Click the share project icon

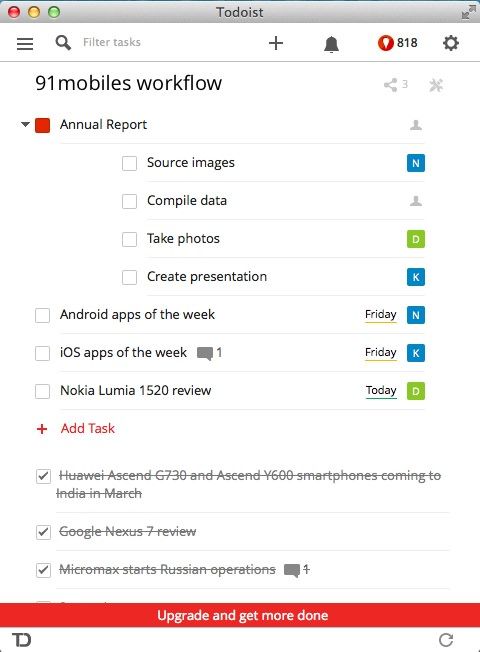[x=395, y=85]
